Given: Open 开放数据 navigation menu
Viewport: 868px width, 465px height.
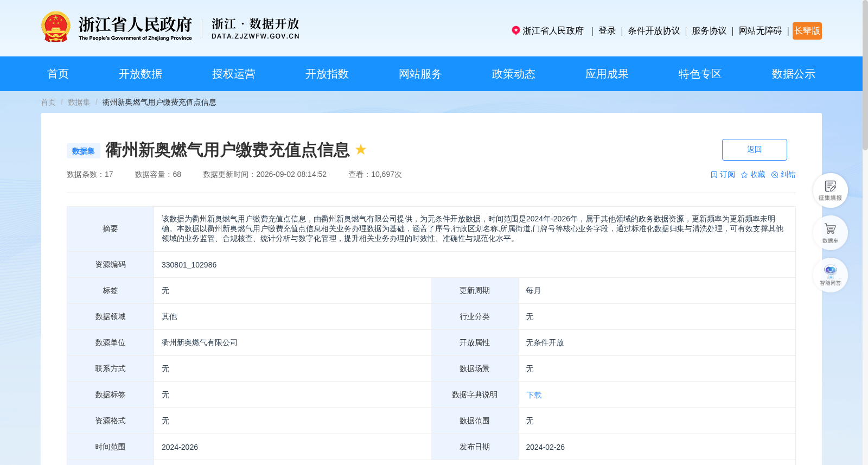Looking at the screenshot, I should pos(141,74).
